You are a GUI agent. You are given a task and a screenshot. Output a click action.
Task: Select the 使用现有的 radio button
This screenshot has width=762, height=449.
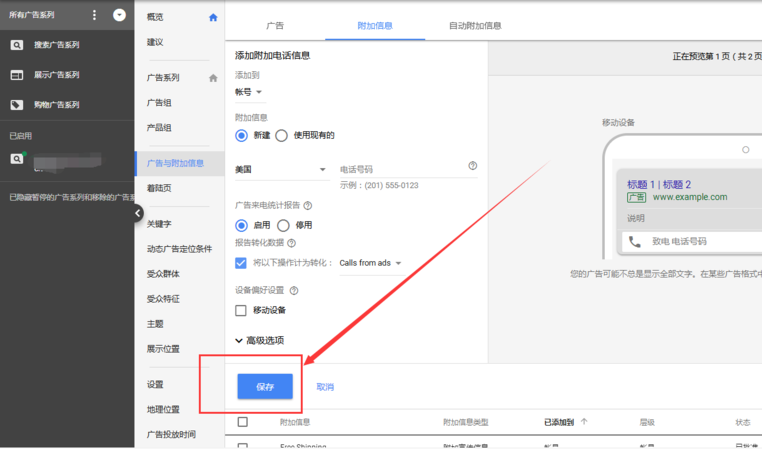click(282, 136)
